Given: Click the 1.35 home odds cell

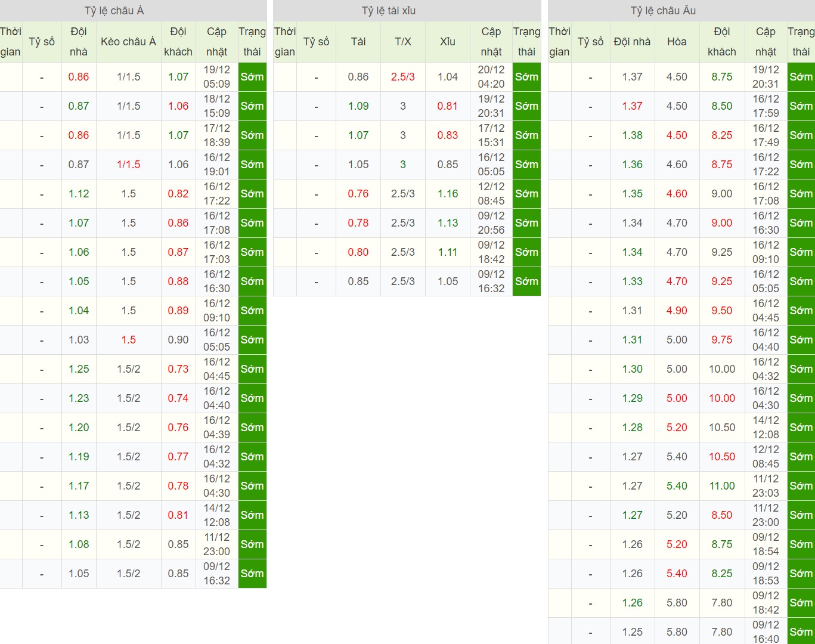Looking at the screenshot, I should pyautogui.click(x=633, y=194).
